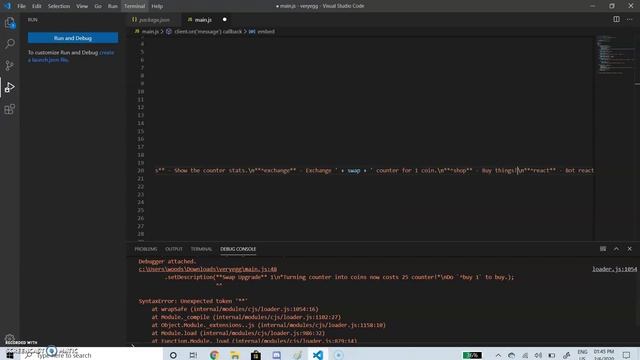Close the bottom panel
Screen dimensions: 640x360
click(629, 249)
